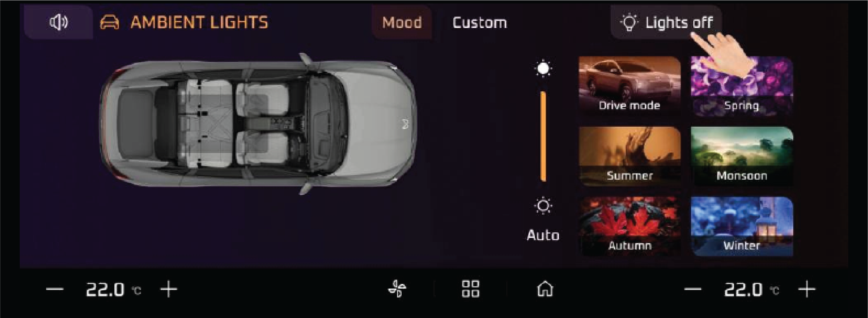Tap the car icon beside Ambient Lights
The image size is (868, 318).
[110, 22]
